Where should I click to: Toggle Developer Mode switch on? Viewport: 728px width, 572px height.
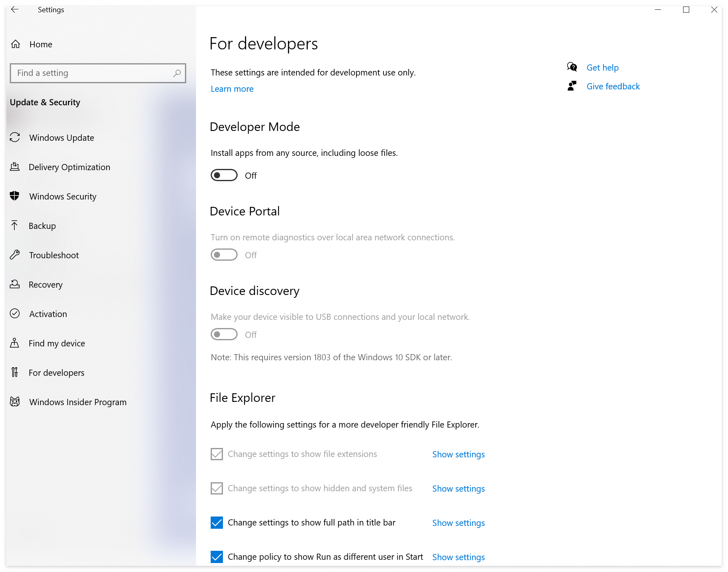pyautogui.click(x=224, y=175)
